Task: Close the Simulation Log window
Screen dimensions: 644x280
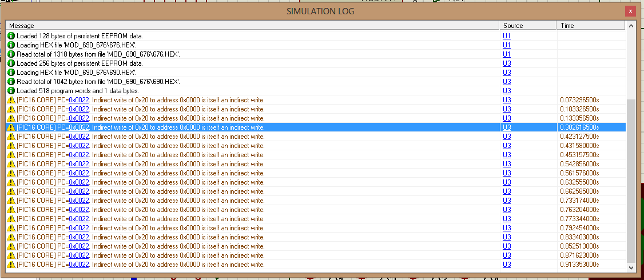Action: [630, 11]
